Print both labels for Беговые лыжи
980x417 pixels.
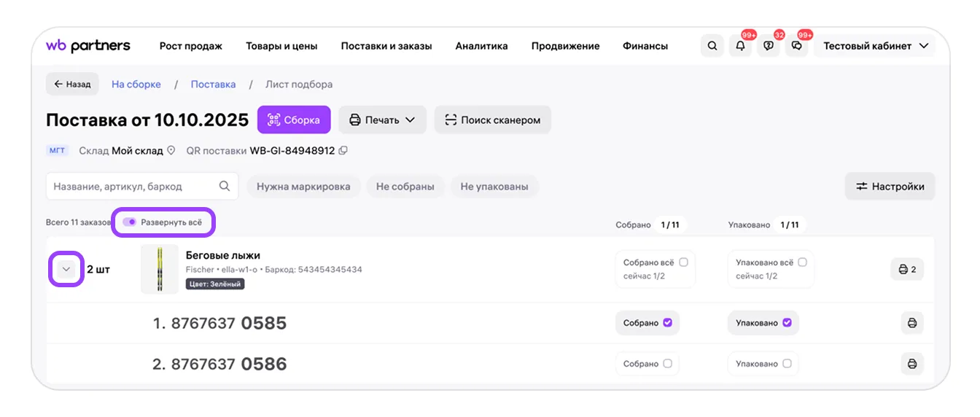click(x=907, y=269)
